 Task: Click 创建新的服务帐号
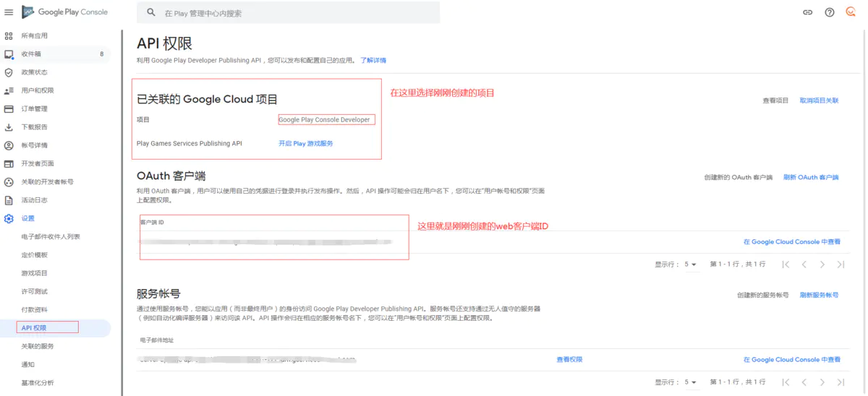(x=762, y=295)
